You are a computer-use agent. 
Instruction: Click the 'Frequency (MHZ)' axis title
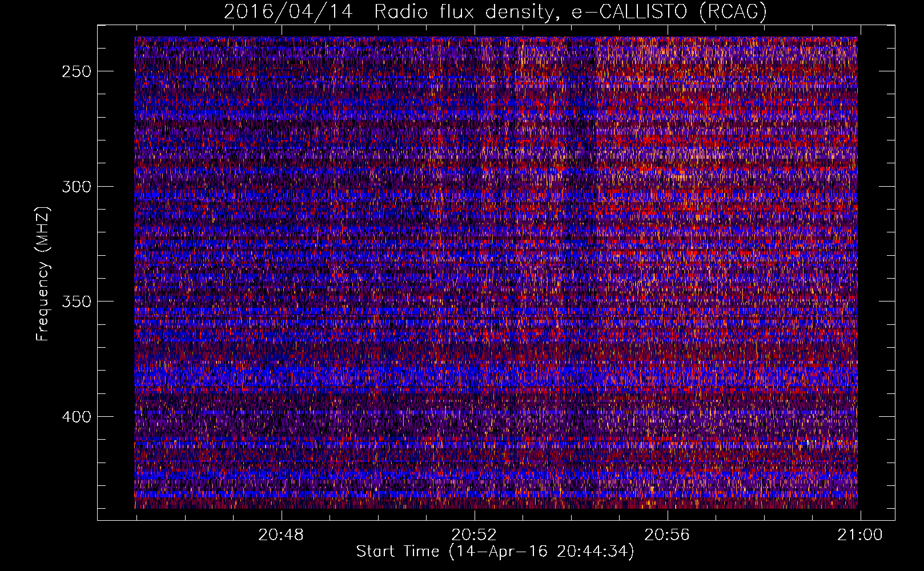(43, 274)
